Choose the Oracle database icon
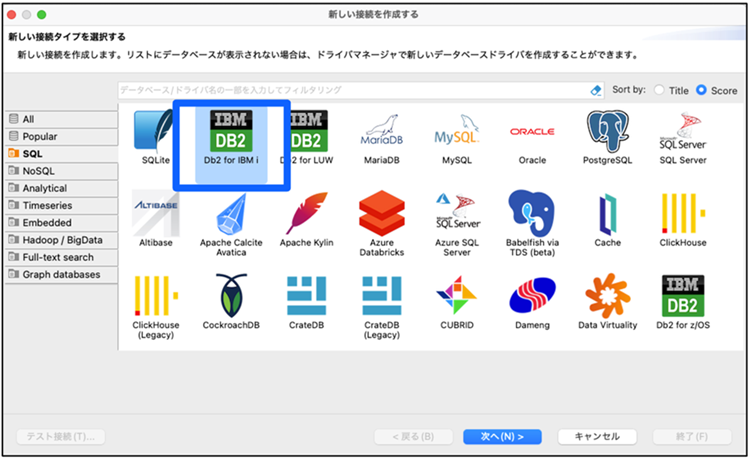Viewport: 750px width, 459px height. pos(532,132)
